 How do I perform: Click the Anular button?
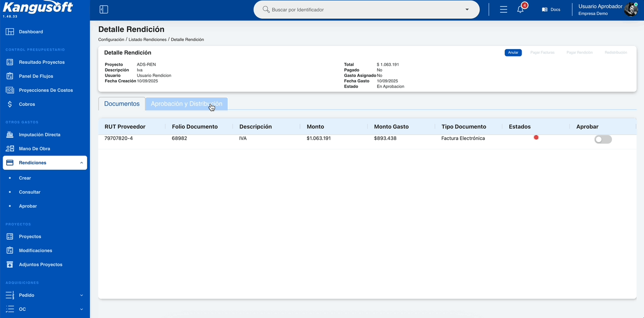tap(513, 53)
